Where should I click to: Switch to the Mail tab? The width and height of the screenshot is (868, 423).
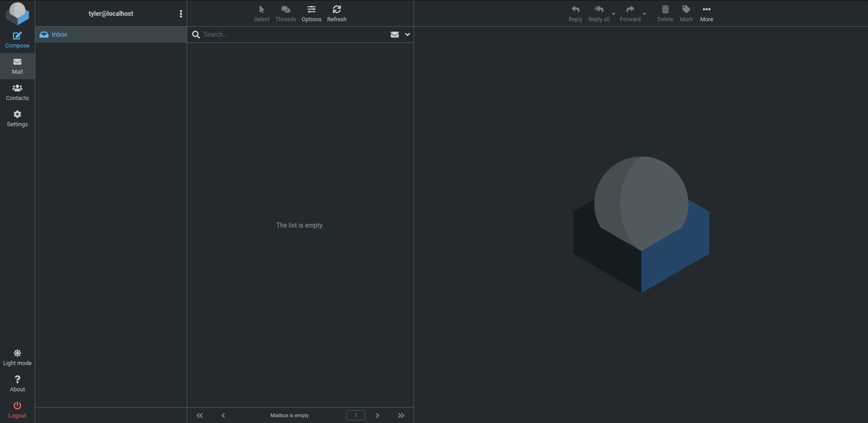click(17, 66)
